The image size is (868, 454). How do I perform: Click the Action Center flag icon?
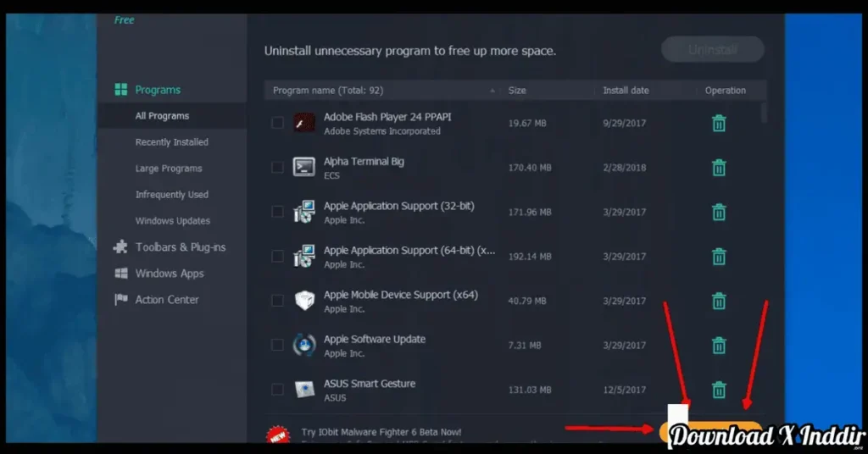coord(120,299)
